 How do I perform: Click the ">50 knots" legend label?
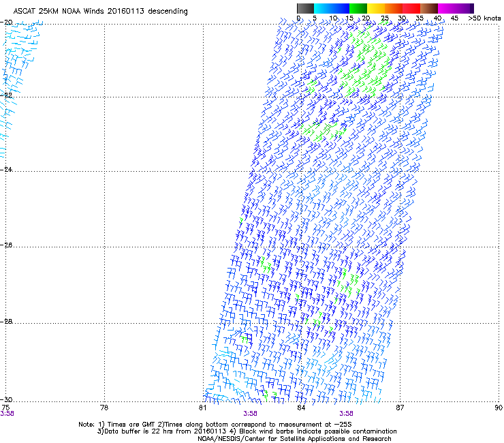[484, 18]
